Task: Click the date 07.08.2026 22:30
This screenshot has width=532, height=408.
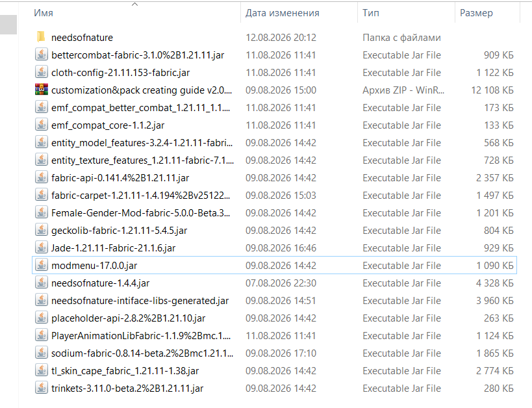Action: (x=281, y=283)
